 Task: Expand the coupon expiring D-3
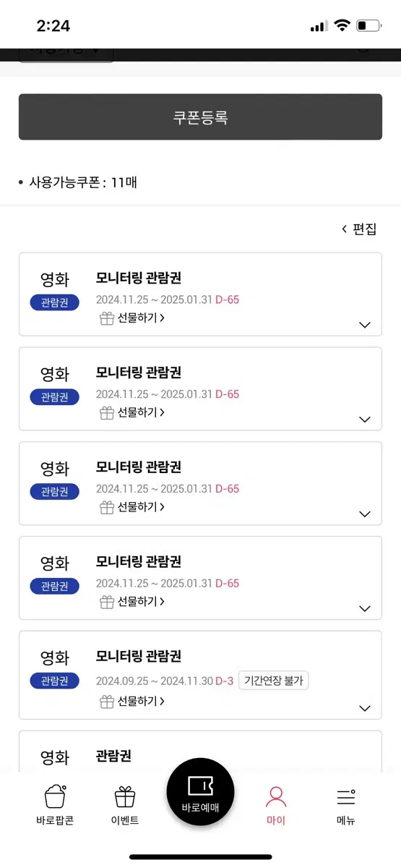coord(365,709)
